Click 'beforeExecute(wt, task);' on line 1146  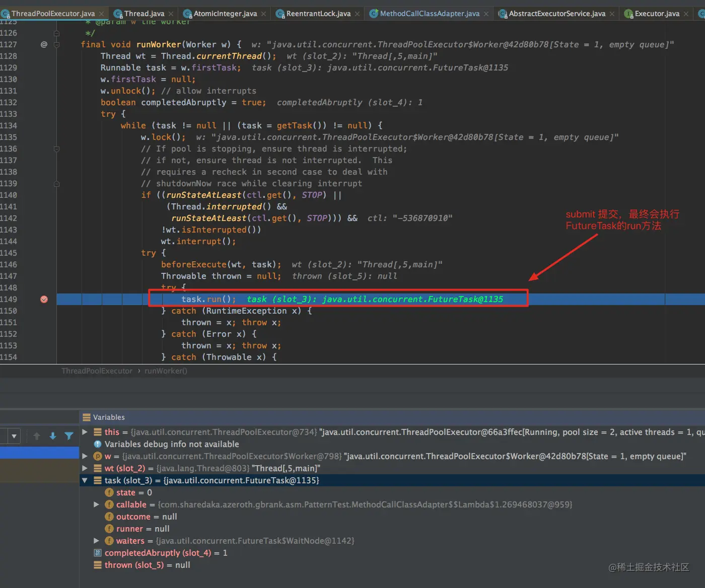pos(221,264)
